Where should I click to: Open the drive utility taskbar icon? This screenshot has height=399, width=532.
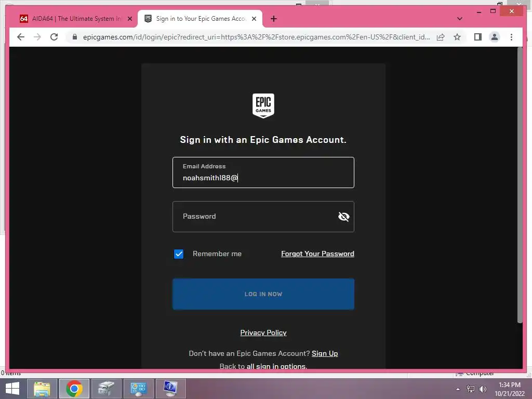(x=106, y=389)
